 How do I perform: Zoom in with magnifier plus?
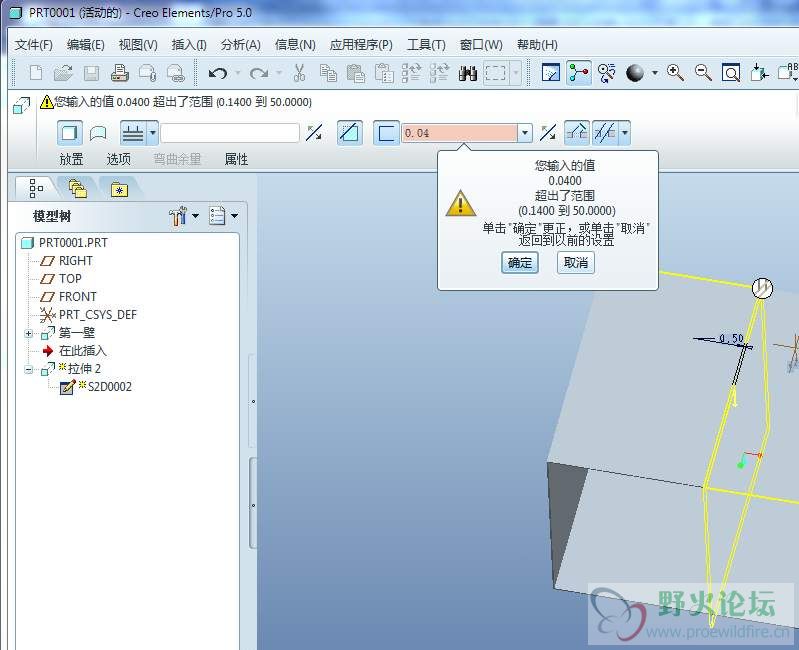(x=675, y=73)
